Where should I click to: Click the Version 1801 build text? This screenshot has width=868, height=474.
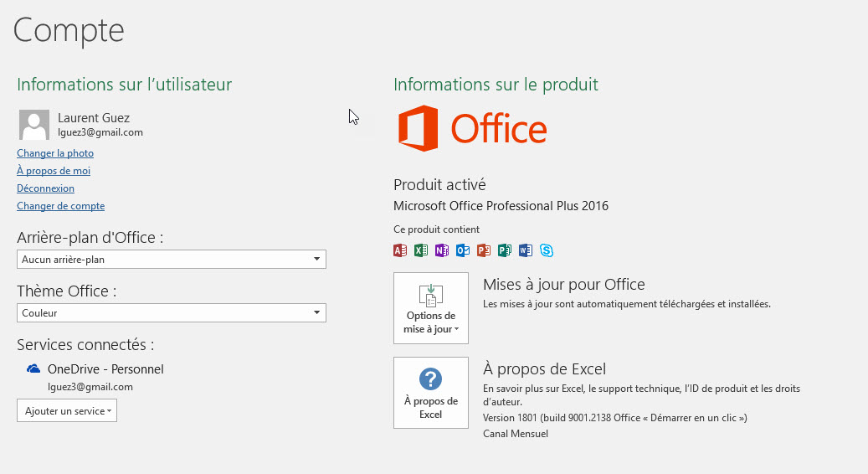point(615,418)
